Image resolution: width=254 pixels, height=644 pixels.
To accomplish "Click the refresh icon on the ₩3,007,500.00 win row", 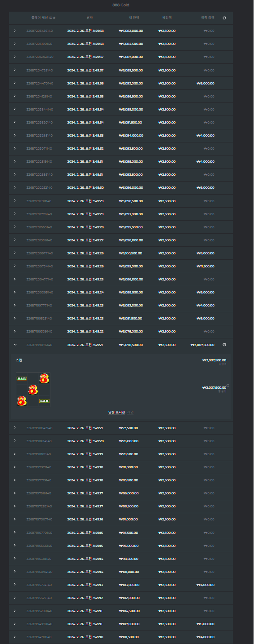I will tap(224, 345).
